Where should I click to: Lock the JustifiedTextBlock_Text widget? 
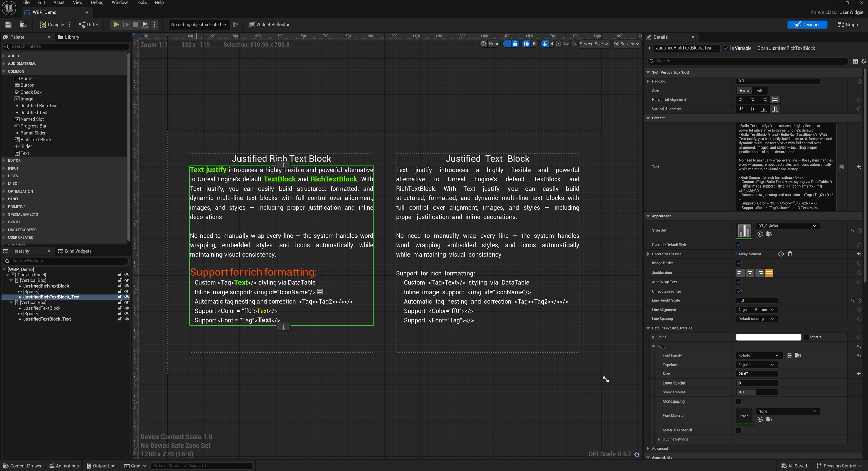[x=120, y=319]
